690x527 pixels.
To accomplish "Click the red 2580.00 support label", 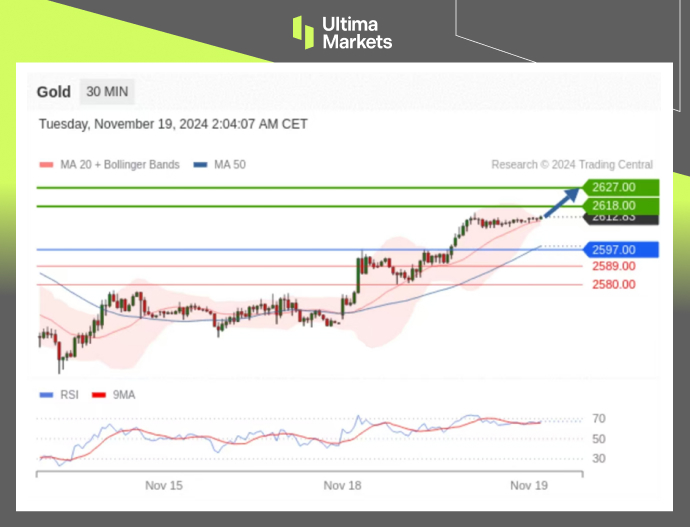I will (613, 284).
